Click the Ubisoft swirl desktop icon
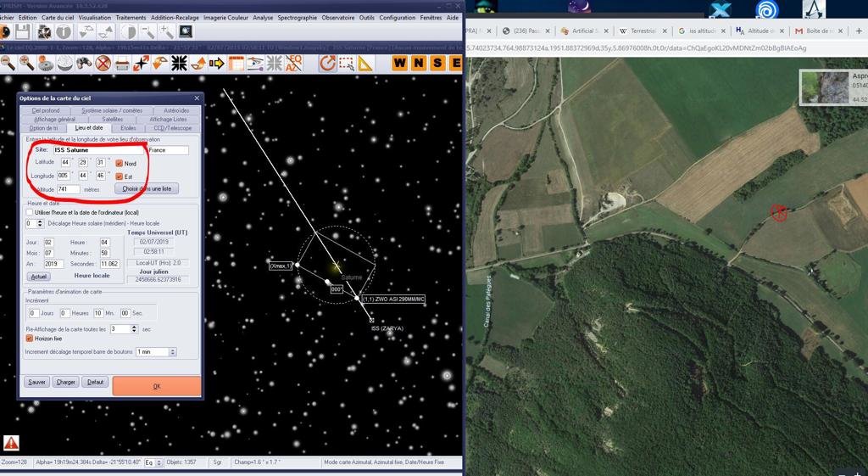868x476 pixels. (766, 10)
